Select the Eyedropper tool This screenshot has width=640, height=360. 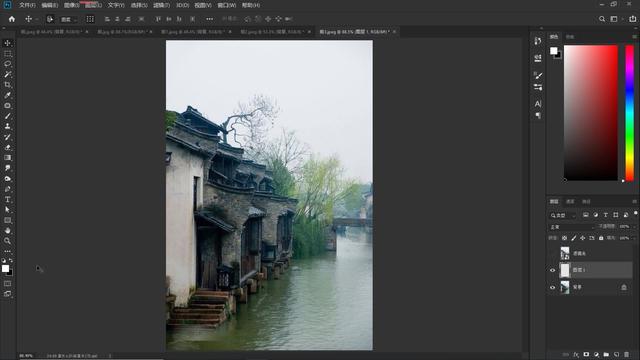coord(7,95)
